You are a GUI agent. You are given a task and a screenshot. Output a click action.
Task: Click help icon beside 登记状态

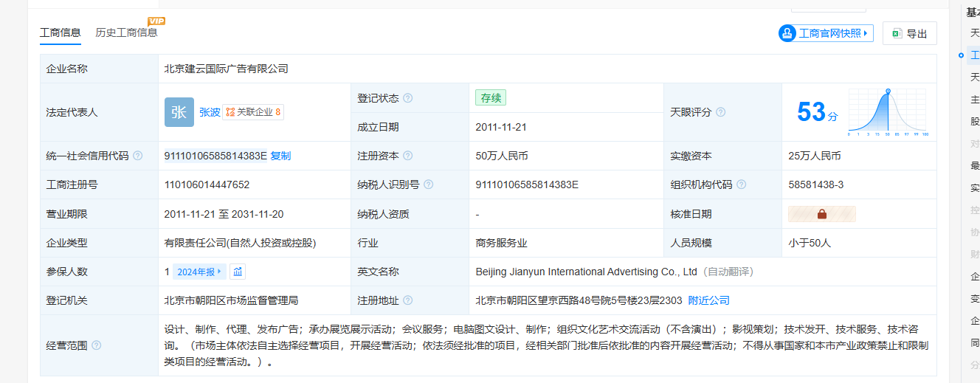tap(408, 98)
